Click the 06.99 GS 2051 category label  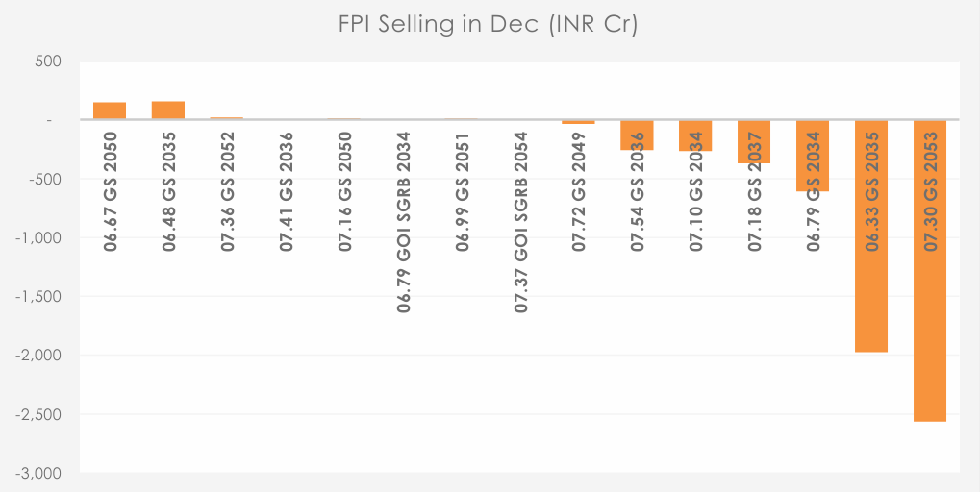point(463,192)
